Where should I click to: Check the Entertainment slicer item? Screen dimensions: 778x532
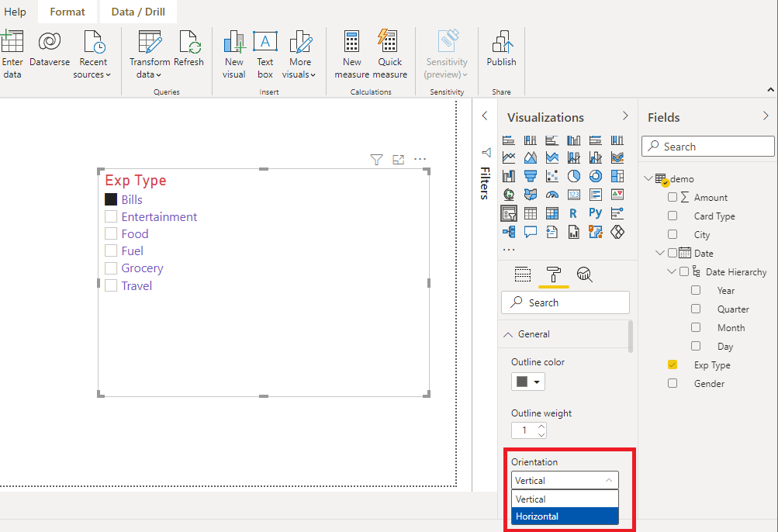pos(110,216)
